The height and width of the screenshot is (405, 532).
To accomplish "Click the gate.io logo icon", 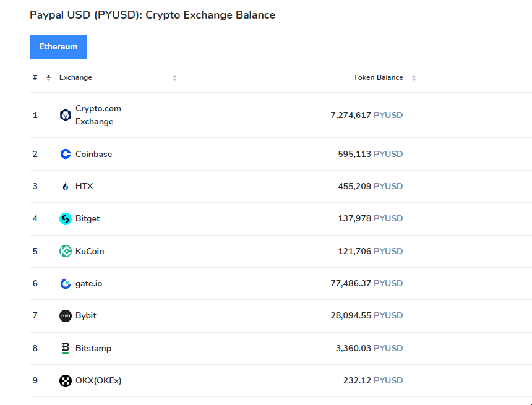I will coord(66,284).
